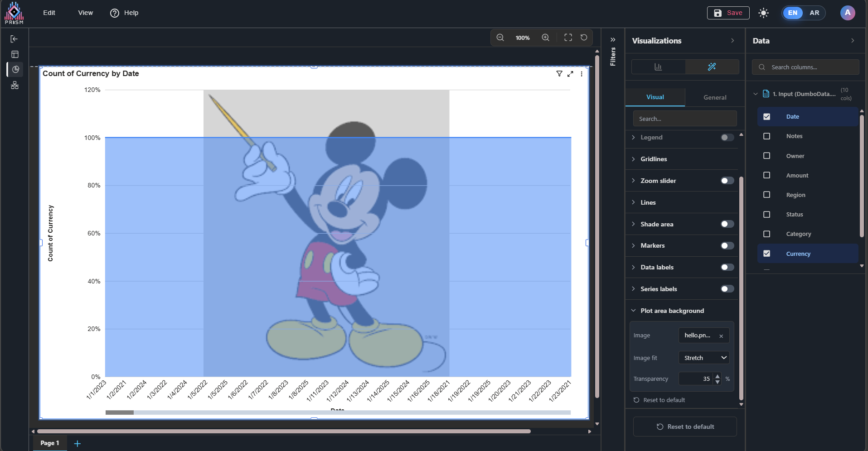
Task: Click the zoom in magnifier icon
Action: pos(545,38)
